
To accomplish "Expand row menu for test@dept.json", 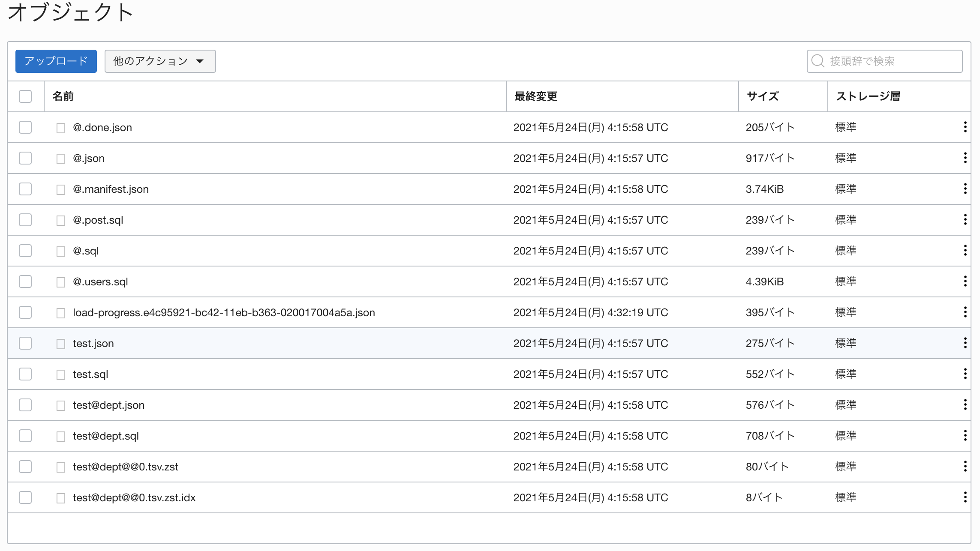I will pos(965,404).
